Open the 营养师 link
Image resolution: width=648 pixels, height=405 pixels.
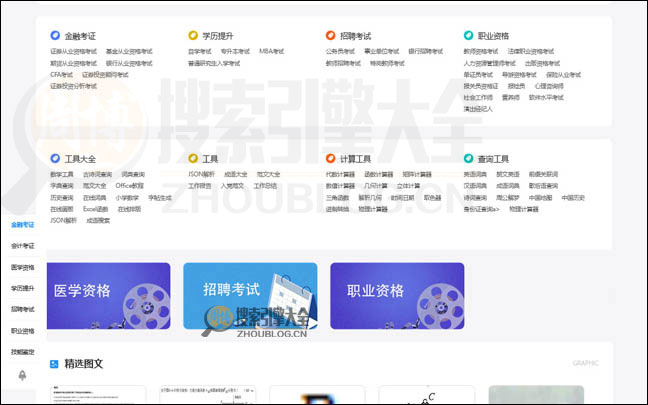(511, 98)
